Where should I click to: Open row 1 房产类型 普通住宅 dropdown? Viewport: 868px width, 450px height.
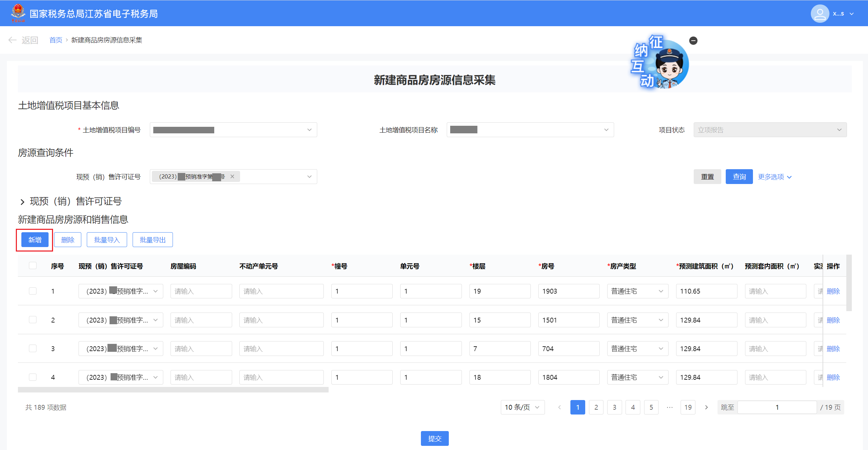(637, 291)
